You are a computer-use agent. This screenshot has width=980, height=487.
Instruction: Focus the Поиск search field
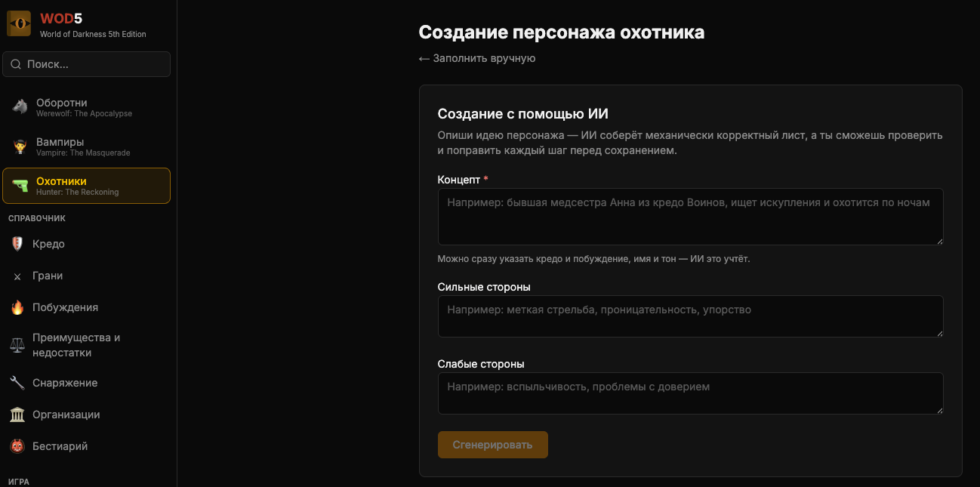click(x=87, y=64)
